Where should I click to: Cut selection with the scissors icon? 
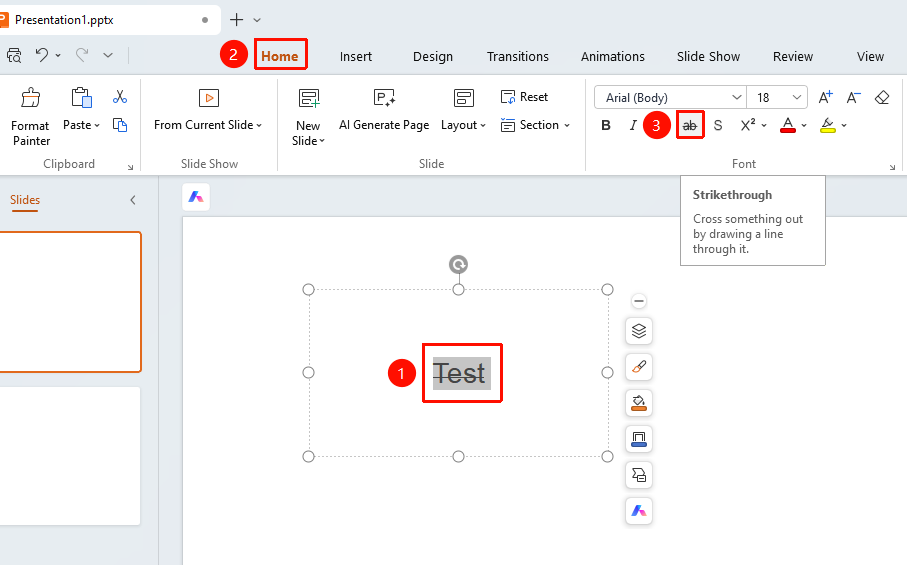[x=120, y=97]
